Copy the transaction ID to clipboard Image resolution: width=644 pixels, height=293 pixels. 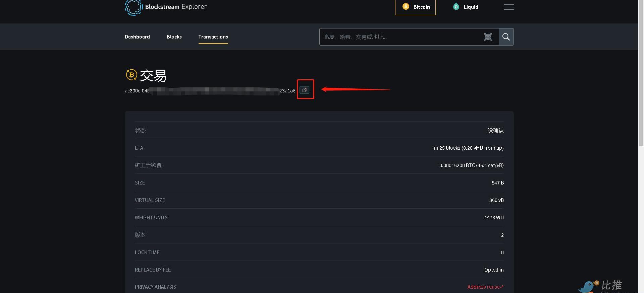(x=305, y=90)
